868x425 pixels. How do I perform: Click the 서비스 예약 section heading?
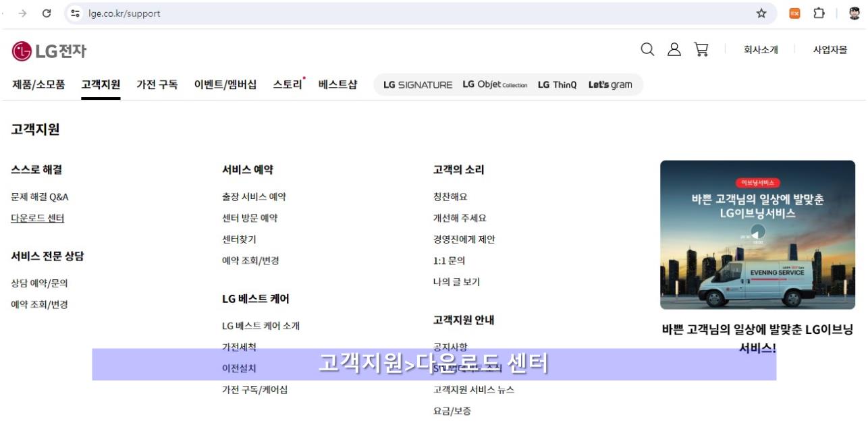point(248,170)
